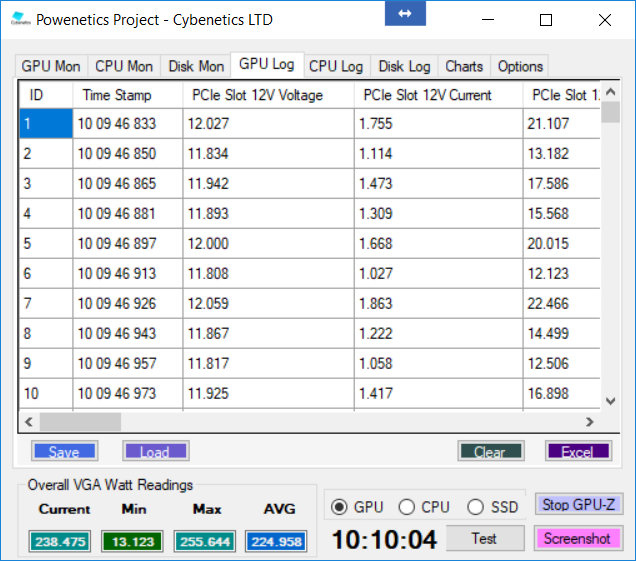Image resolution: width=636 pixels, height=561 pixels.
Task: Click voltage cell 11.817
Action: pos(268,363)
